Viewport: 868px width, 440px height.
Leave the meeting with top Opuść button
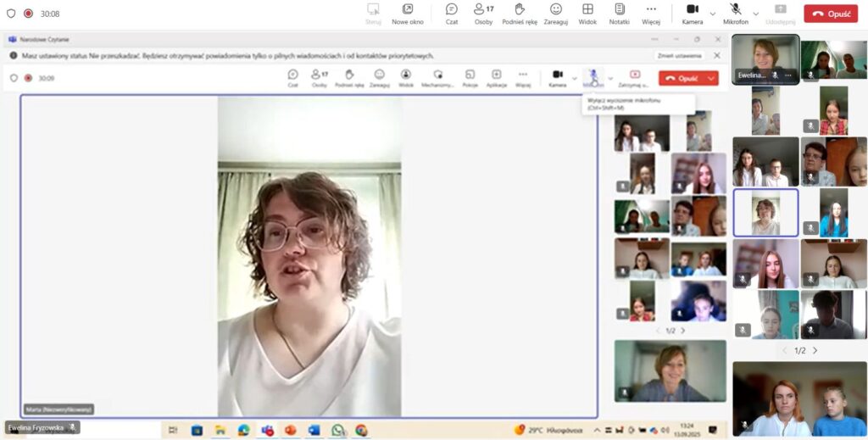click(x=831, y=14)
